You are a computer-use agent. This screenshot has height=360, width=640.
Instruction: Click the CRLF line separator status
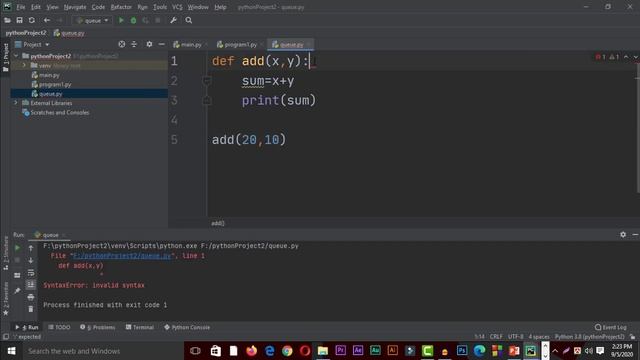496,337
